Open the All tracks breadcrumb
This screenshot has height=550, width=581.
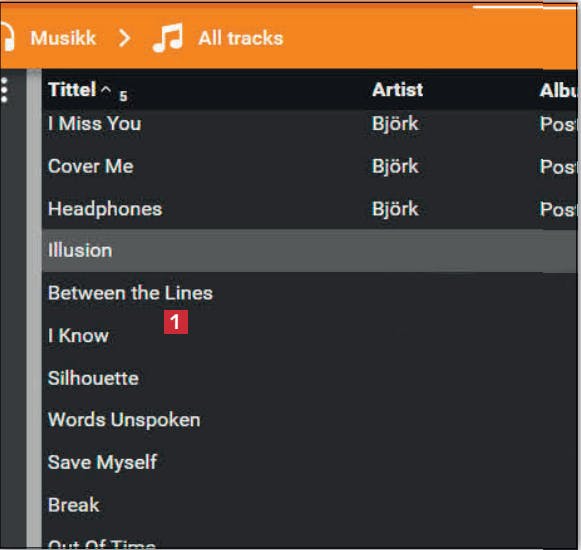click(x=241, y=38)
